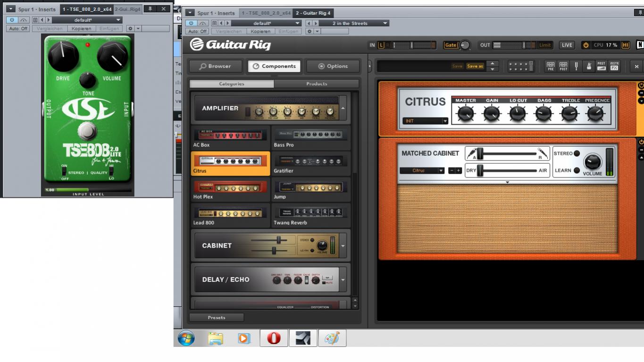Click the preset up/down stepper arrows
Screen dimensions: 644x362
(492, 67)
